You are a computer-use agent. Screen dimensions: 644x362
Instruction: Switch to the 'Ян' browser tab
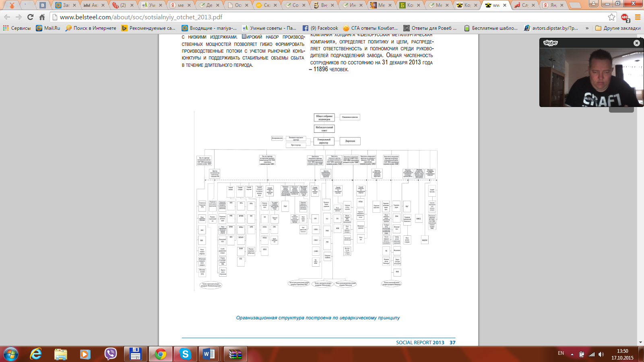click(553, 5)
